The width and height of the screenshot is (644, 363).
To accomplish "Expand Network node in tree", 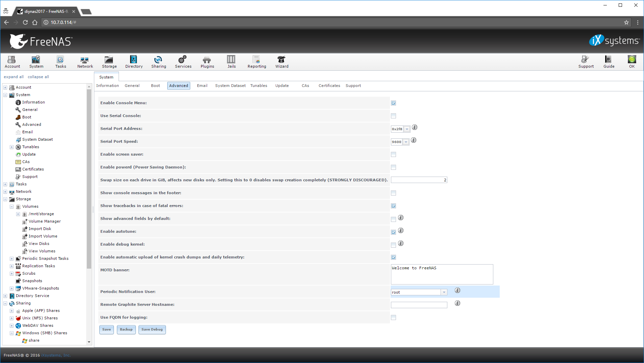I will point(5,192).
